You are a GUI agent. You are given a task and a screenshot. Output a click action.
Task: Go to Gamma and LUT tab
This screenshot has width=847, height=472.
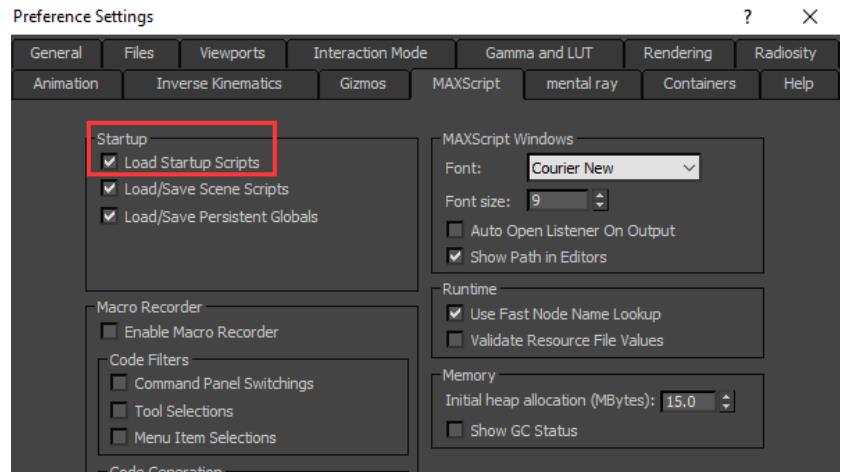click(x=539, y=53)
